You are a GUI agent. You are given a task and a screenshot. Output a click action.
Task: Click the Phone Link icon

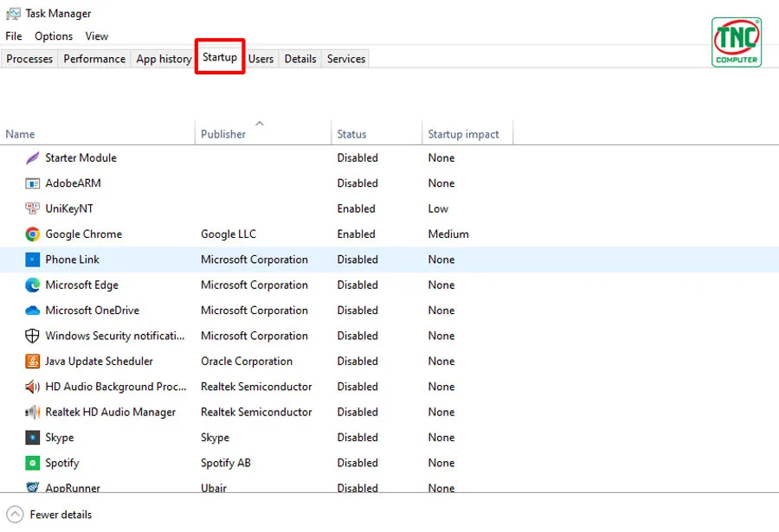[x=32, y=260]
